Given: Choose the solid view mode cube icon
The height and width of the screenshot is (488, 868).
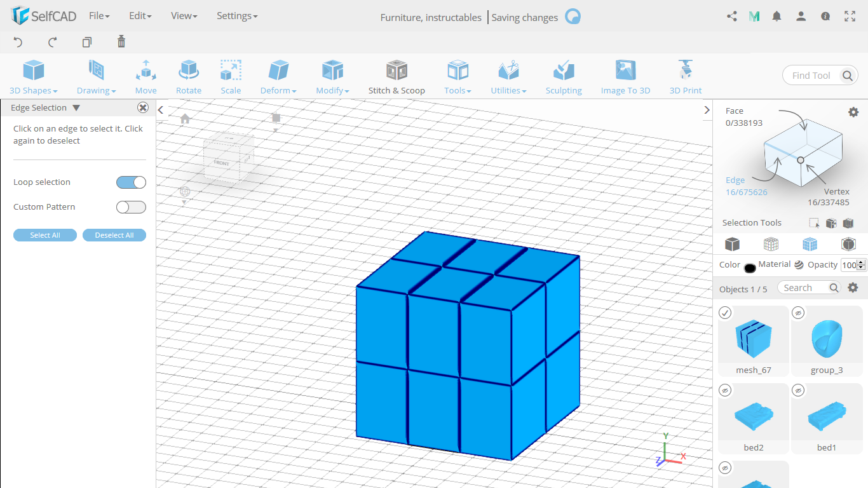Looking at the screenshot, I should coord(733,244).
